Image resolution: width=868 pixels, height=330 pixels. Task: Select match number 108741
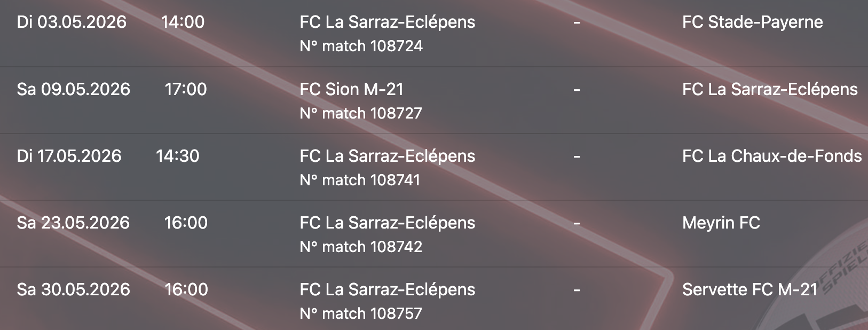360,180
